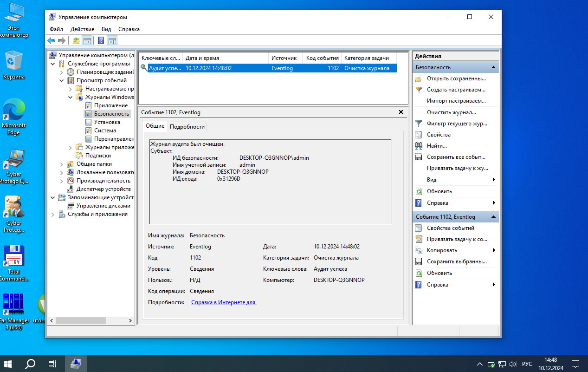Expand Настраиваемые представления node
The image size is (588, 372).
[71, 89]
